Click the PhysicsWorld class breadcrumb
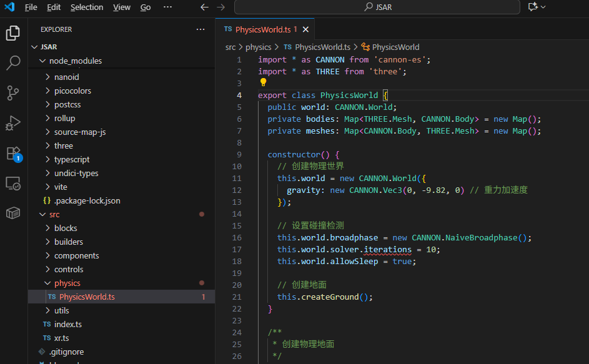This screenshot has height=364, width=589. pyautogui.click(x=395, y=47)
